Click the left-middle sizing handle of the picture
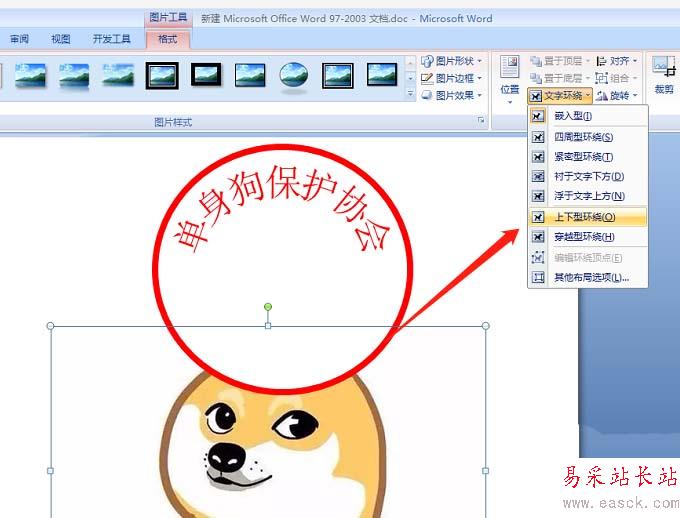The width and height of the screenshot is (680, 518). click(x=50, y=471)
